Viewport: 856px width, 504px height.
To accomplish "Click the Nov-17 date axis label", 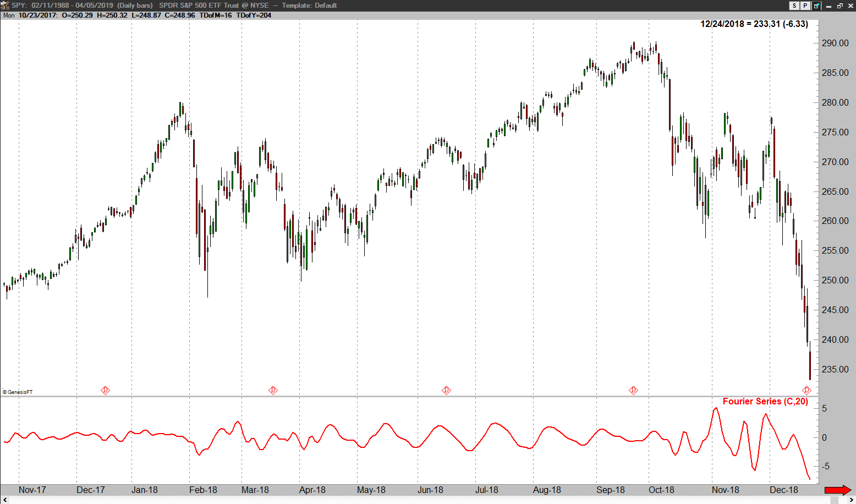I will click(32, 490).
